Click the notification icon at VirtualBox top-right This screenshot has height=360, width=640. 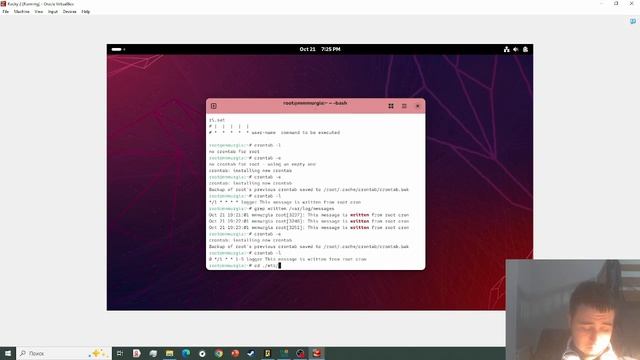[x=633, y=21]
